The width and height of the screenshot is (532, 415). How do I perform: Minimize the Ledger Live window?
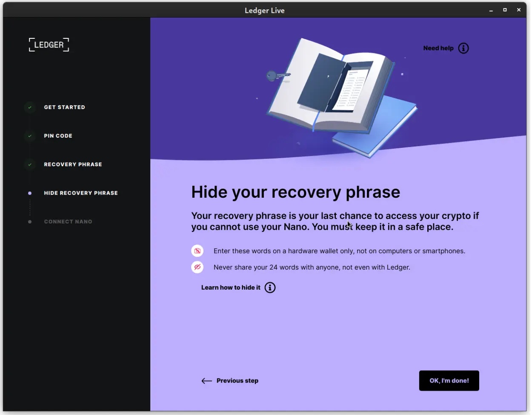pyautogui.click(x=491, y=10)
